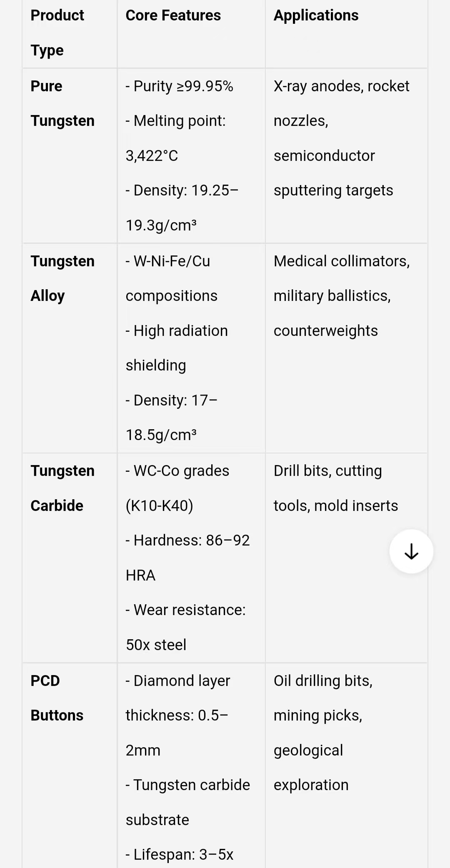Click the Core Features column header
This screenshot has height=868, width=450.
coord(173,15)
